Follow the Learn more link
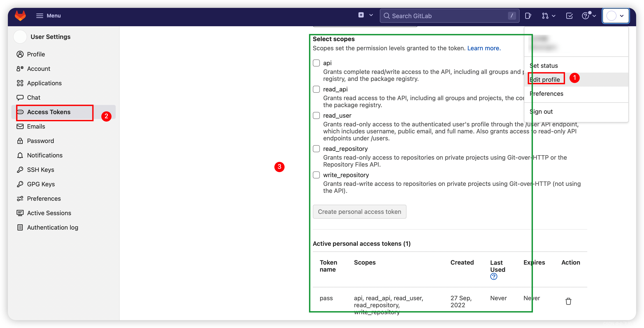Viewport: 644px width, 328px height. tap(484, 48)
